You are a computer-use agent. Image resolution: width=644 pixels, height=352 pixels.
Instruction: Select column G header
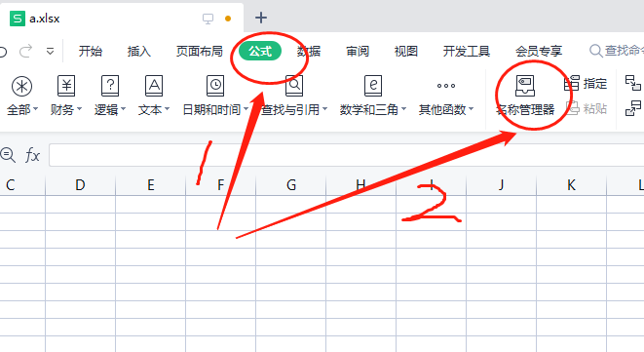pyautogui.click(x=291, y=185)
